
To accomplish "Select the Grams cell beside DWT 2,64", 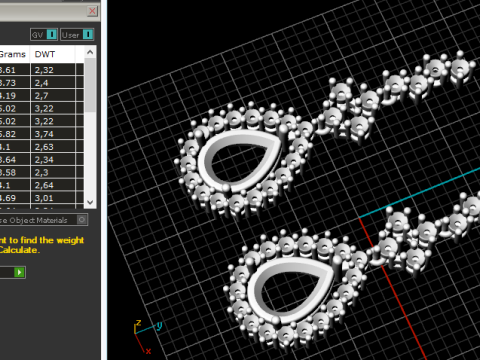I will pos(15,185).
